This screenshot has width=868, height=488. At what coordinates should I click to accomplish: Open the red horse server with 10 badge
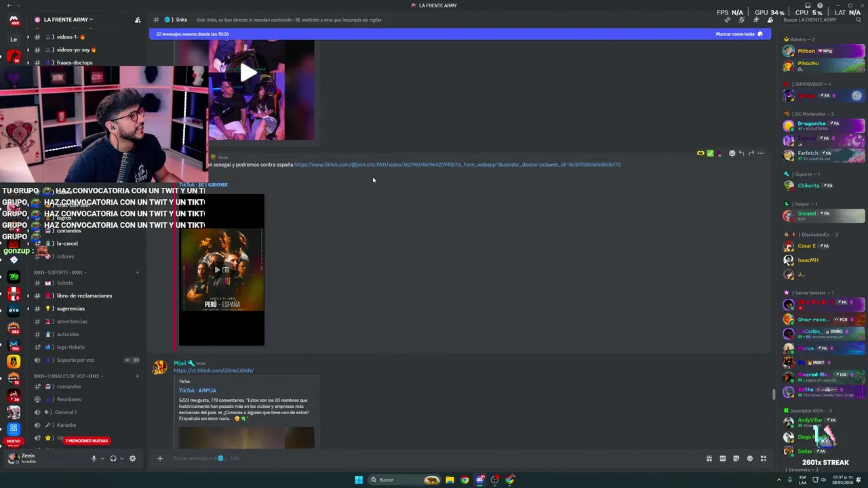pos(14,56)
